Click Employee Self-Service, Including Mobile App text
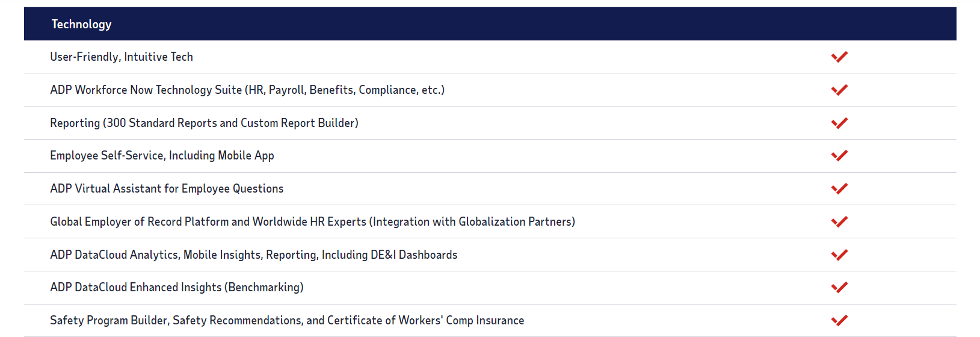 162,155
